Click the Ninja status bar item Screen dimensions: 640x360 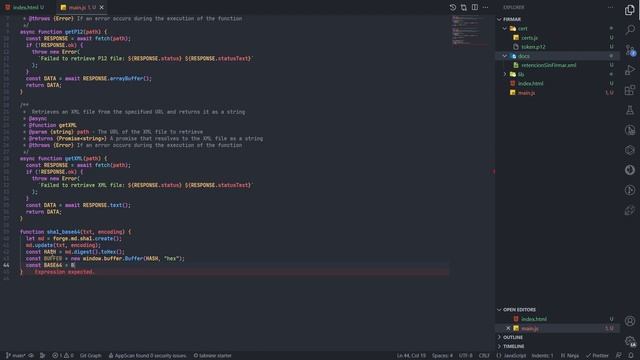[x=570, y=356]
